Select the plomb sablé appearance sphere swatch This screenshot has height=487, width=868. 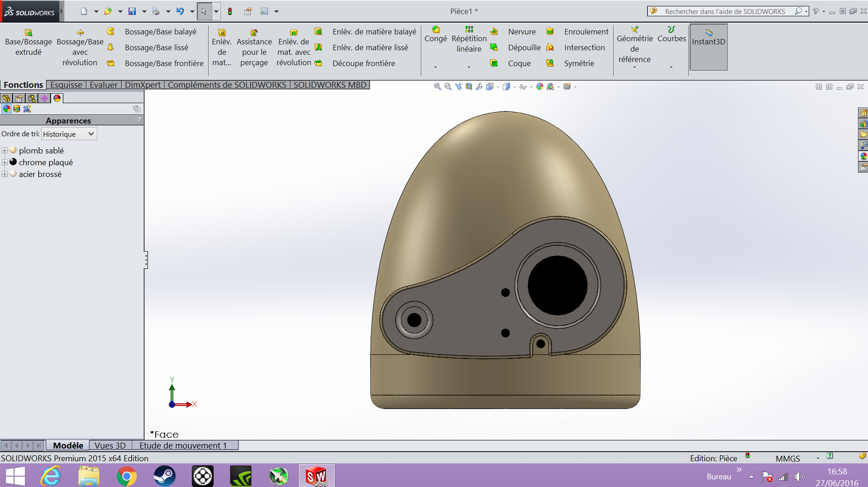tap(13, 150)
